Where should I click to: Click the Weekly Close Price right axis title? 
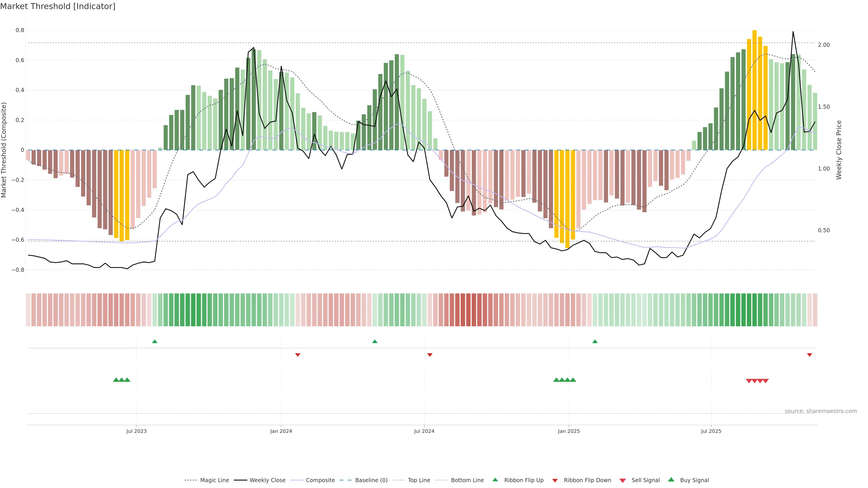point(839,150)
